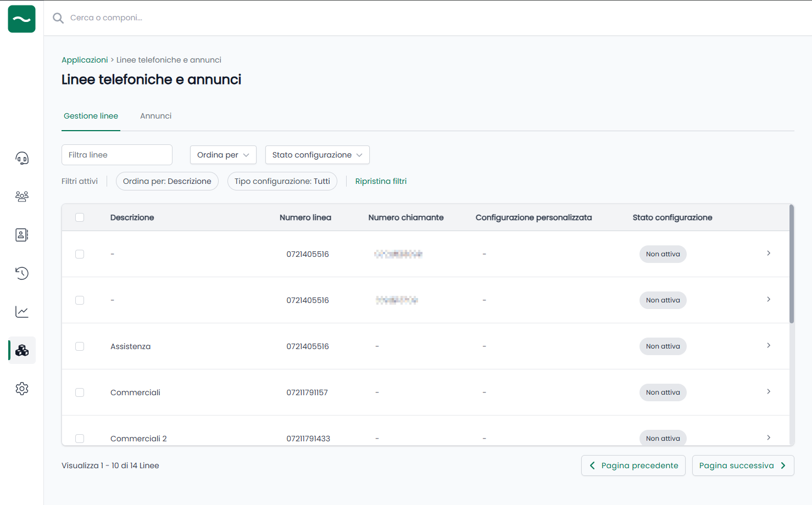
Task: Select the Gestione linee tab
Action: coord(91,116)
